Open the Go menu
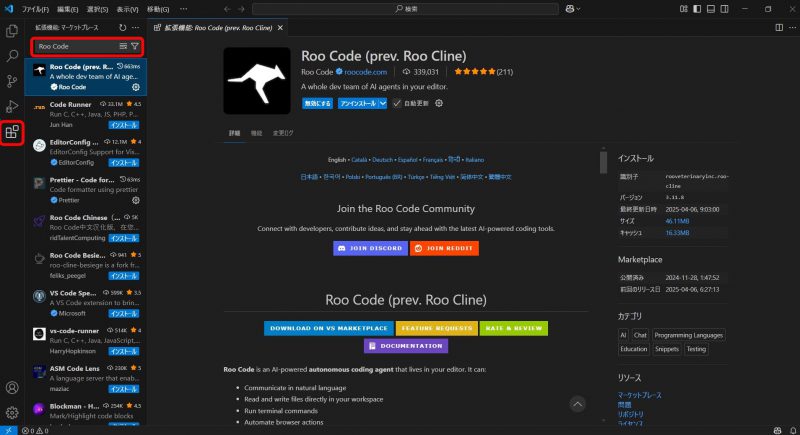Screen dimensions: 800x435 158,9
